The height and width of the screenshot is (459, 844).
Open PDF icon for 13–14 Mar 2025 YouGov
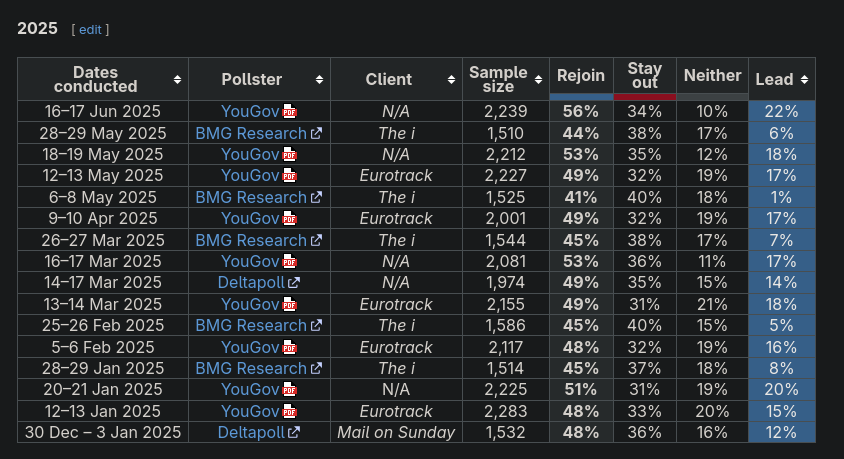pos(290,305)
